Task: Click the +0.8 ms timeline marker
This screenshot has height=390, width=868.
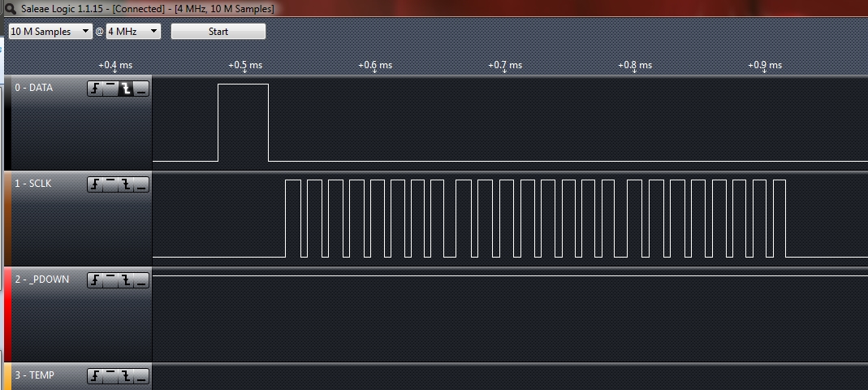Action: pos(634,65)
